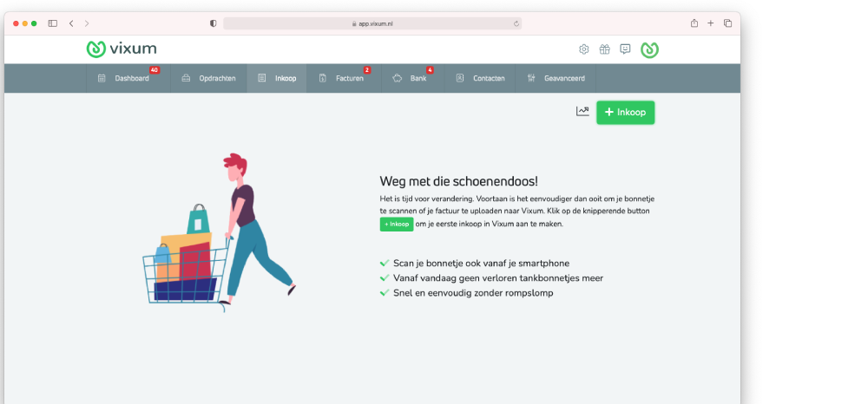
Task: Go to the Dashboard tab
Action: pos(128,78)
